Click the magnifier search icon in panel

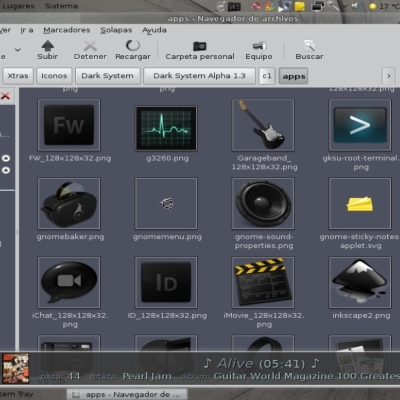click(334, 6)
